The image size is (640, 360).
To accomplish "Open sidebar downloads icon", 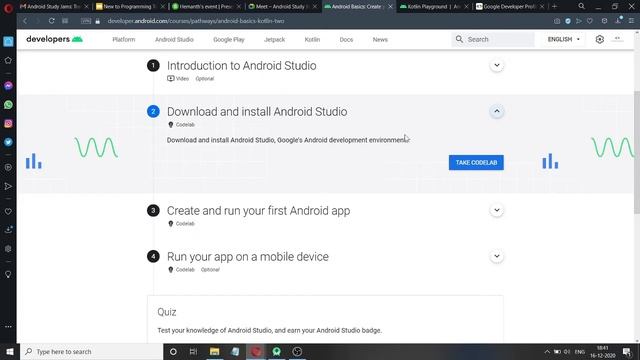I will (x=8, y=230).
